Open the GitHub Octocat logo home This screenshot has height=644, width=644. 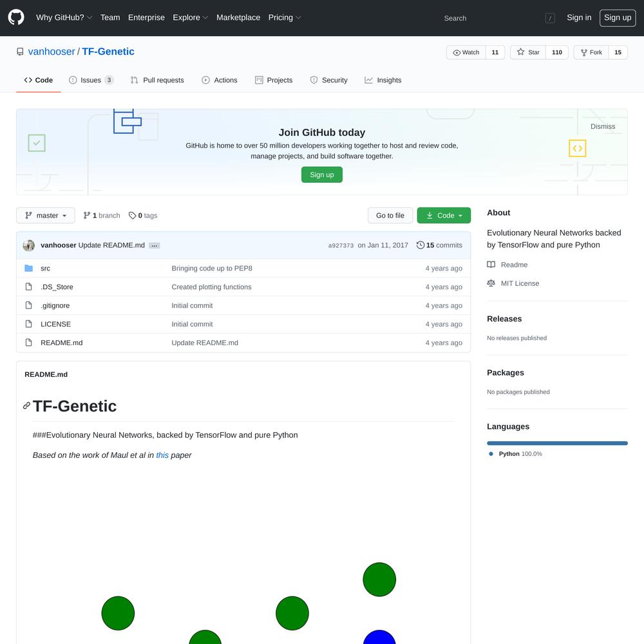[16, 17]
